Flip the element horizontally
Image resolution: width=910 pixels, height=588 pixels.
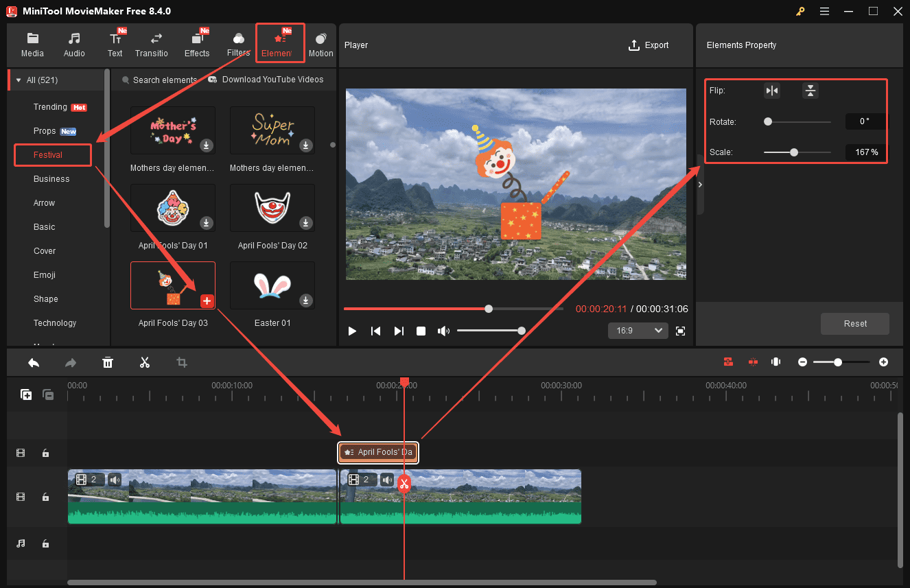[771, 90]
